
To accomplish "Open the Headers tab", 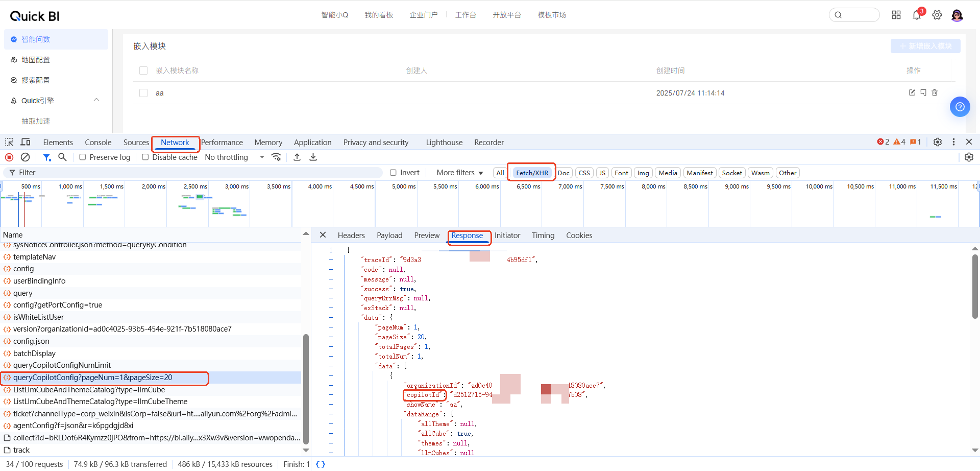I will point(351,235).
